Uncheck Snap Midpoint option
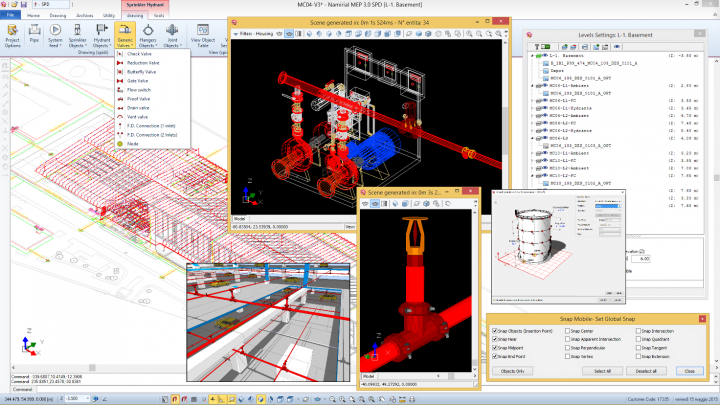 coord(496,347)
